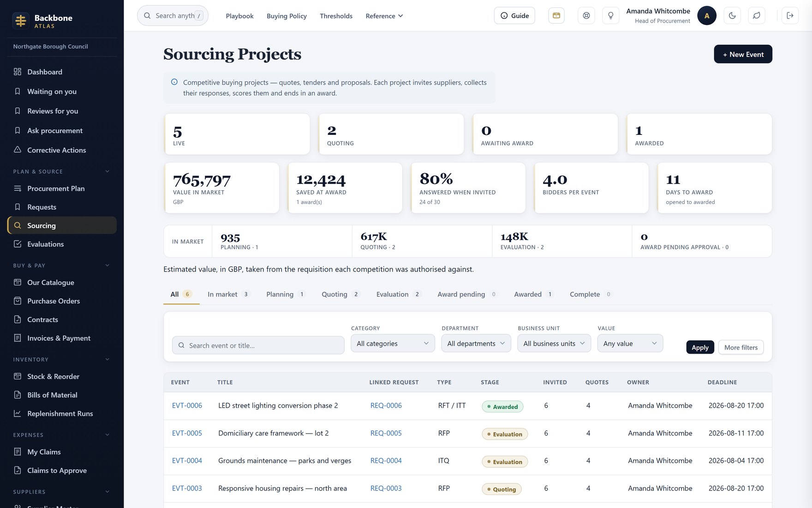
Task: Switch to the Complete tab
Action: coord(591,294)
